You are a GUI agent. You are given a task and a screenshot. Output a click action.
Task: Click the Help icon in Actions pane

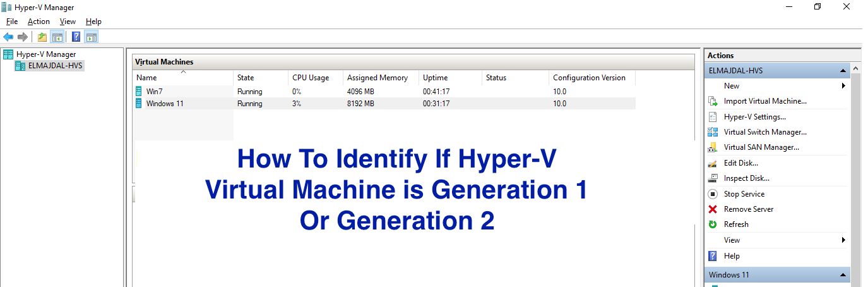(713, 256)
